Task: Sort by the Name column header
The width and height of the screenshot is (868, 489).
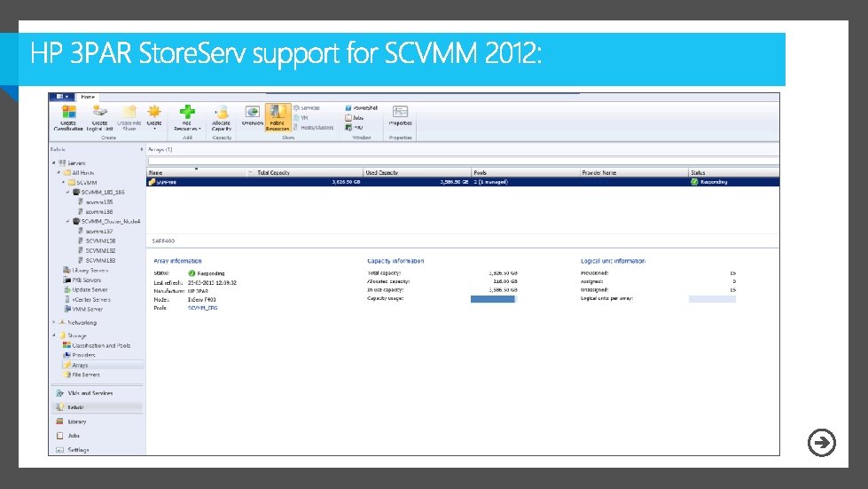Action: click(196, 173)
